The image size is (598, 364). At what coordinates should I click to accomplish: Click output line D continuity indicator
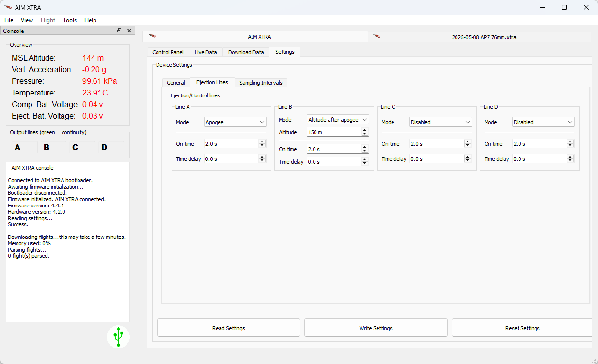pyautogui.click(x=111, y=147)
